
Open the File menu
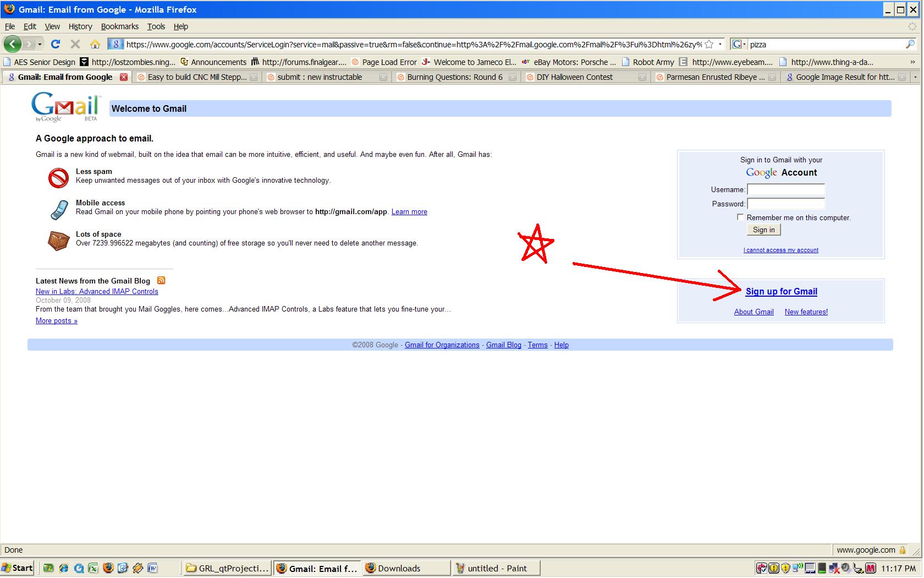[10, 26]
